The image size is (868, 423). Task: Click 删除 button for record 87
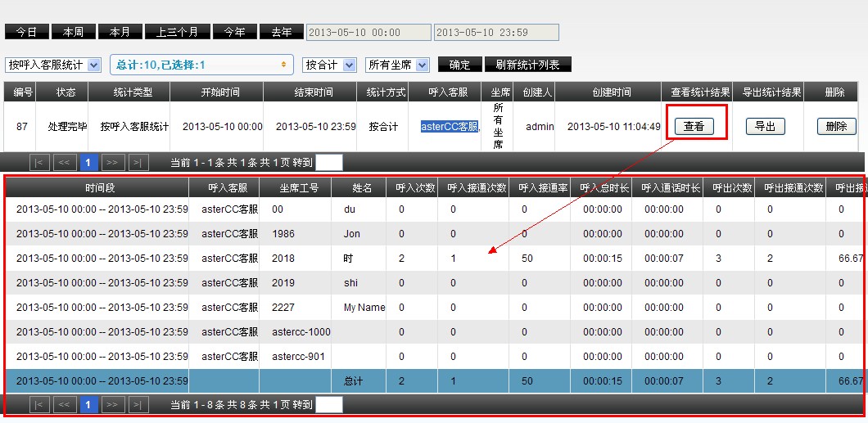click(x=836, y=127)
